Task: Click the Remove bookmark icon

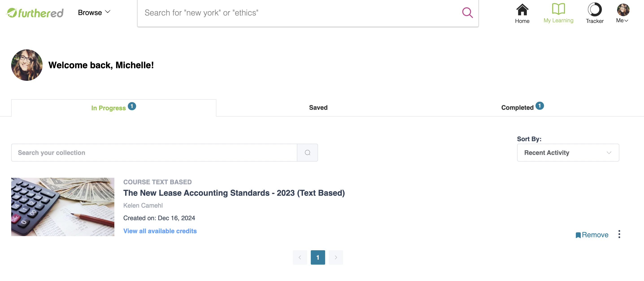Action: [578, 235]
